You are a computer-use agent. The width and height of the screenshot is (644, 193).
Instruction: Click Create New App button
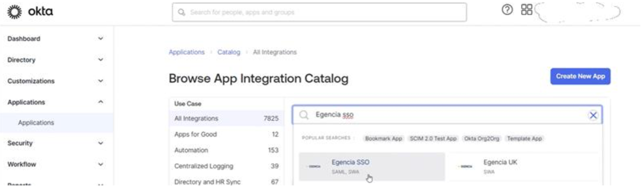click(x=580, y=76)
